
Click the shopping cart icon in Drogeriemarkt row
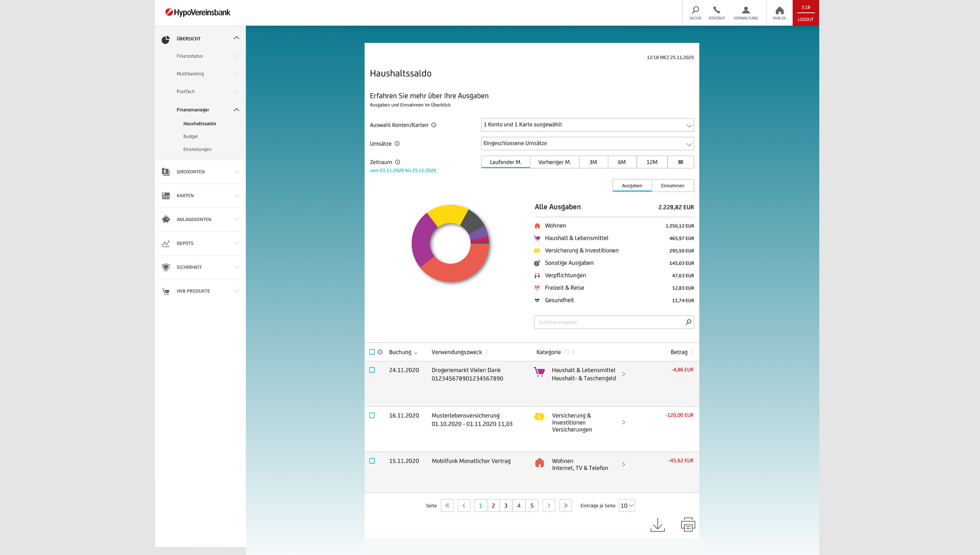(x=539, y=372)
